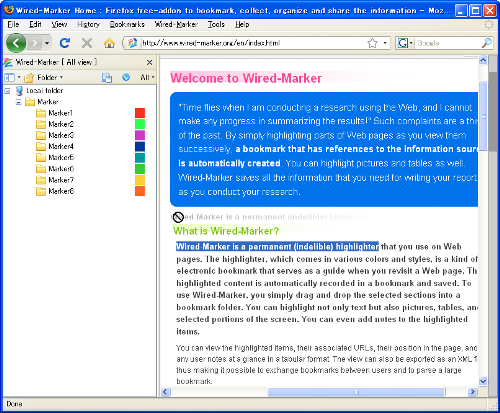
Task: Select the Local folder tree item
Action: (45, 91)
